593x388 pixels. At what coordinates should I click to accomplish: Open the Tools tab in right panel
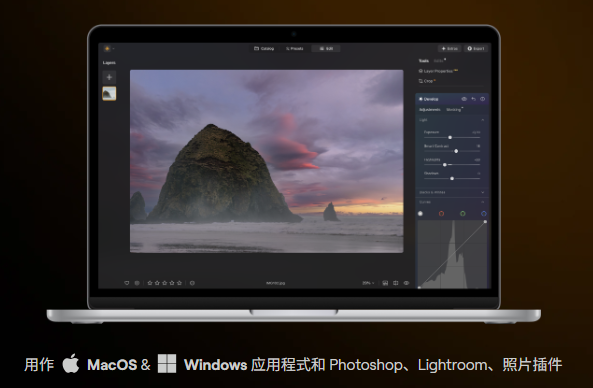(424, 61)
